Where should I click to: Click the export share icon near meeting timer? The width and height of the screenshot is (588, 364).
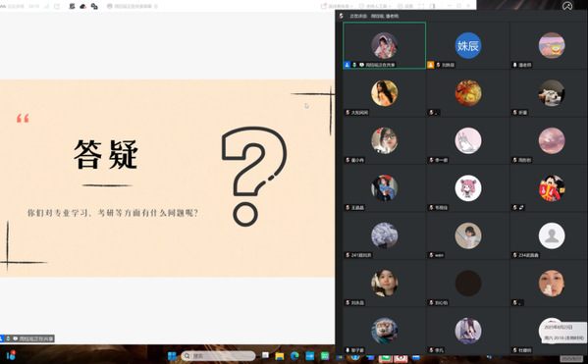(57, 6)
